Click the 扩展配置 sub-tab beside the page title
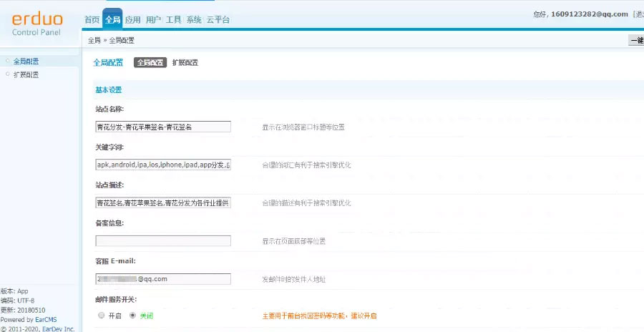Viewport: 644px width, 332px height. [x=185, y=63]
